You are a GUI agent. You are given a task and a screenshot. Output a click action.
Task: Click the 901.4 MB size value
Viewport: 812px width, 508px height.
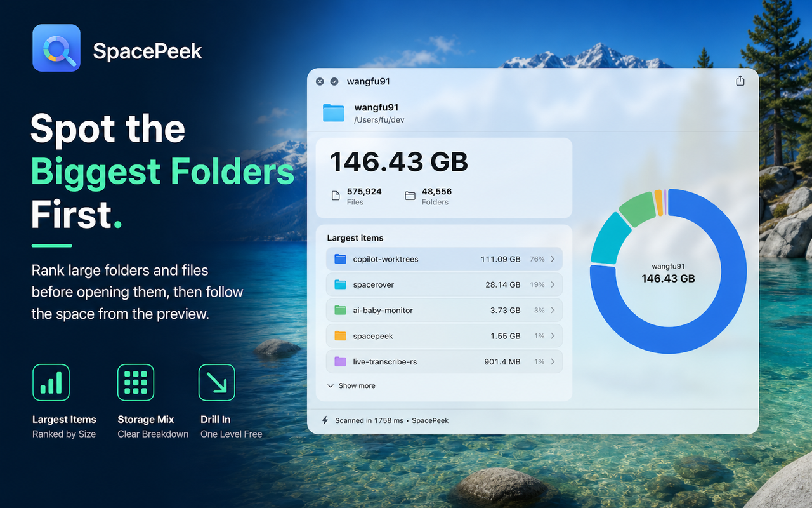tap(502, 361)
